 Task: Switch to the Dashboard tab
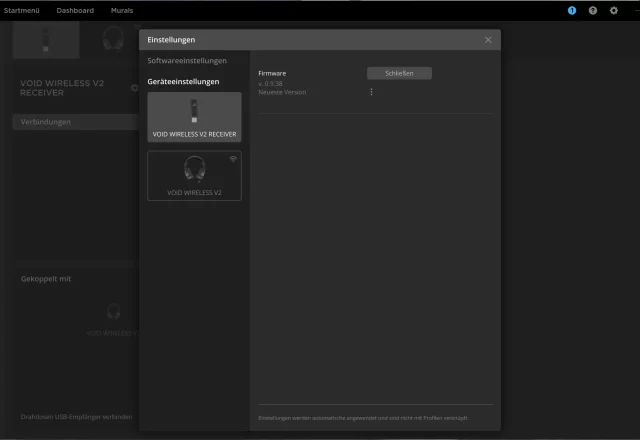click(x=75, y=10)
